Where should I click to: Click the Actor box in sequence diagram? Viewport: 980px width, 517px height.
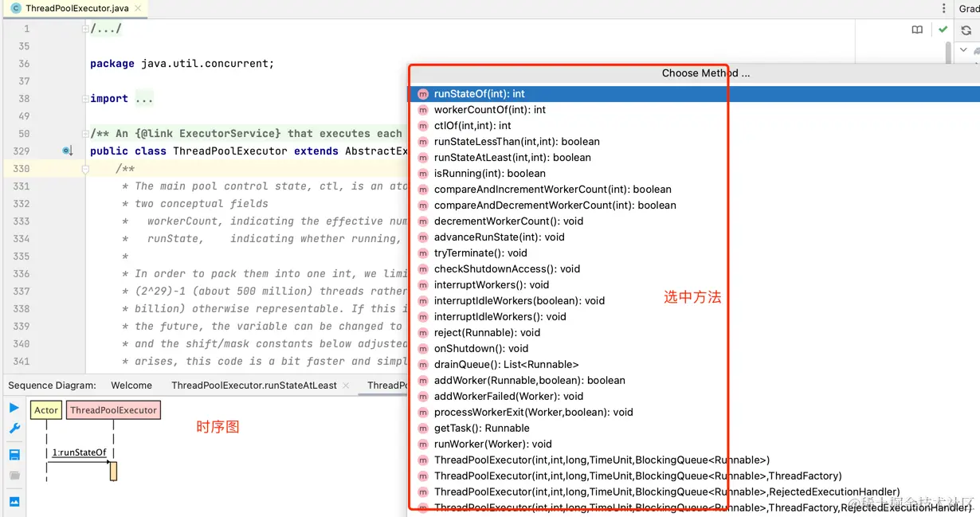[x=46, y=410]
